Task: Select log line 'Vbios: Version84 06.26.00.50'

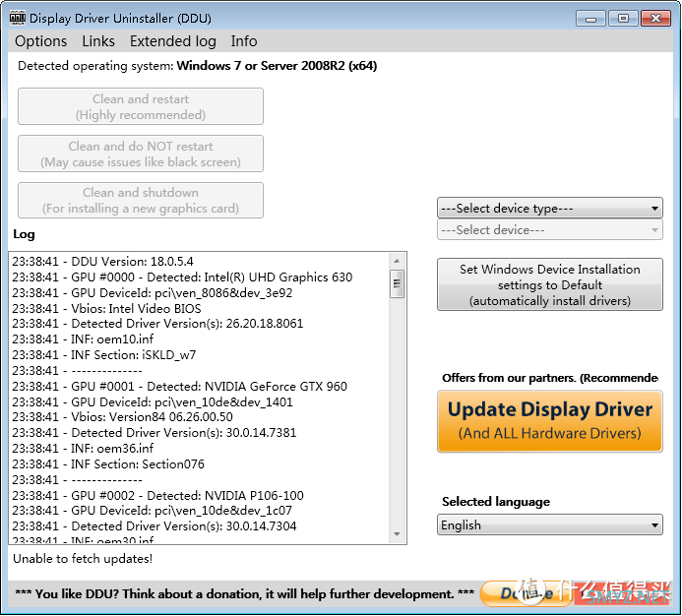Action: tap(122, 417)
